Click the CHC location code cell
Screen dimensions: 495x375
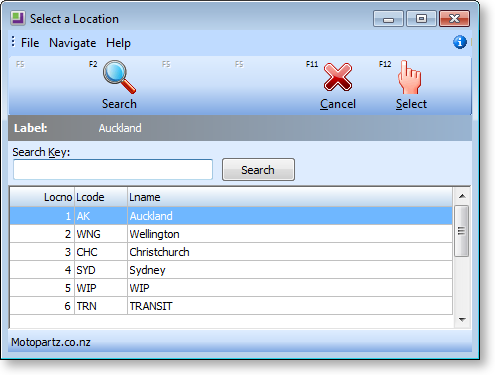101,252
